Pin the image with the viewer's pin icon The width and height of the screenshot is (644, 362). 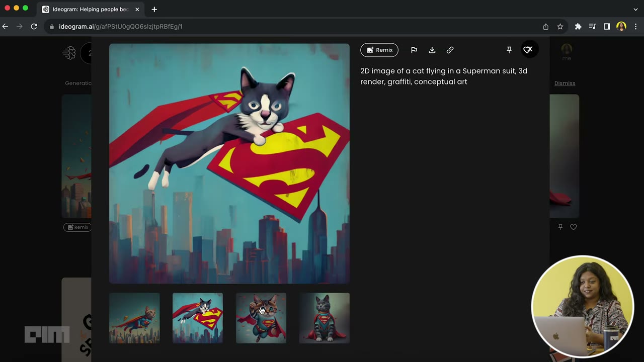point(509,50)
